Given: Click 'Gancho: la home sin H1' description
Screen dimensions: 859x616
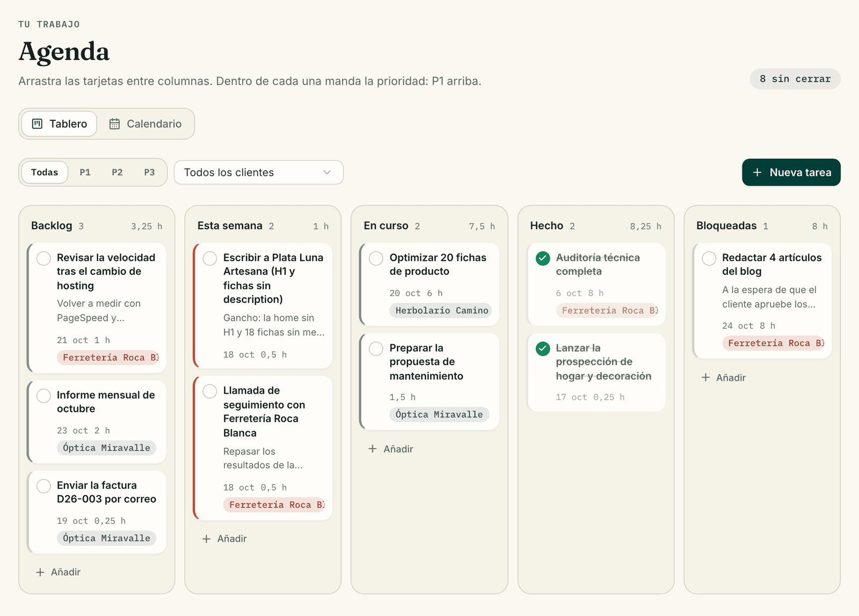Looking at the screenshot, I should point(274,325).
